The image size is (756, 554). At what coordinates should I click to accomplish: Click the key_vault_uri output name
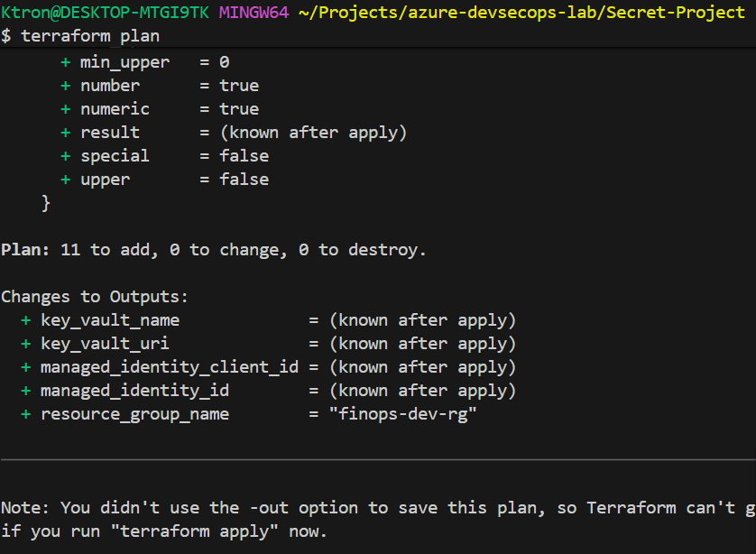[x=105, y=344]
